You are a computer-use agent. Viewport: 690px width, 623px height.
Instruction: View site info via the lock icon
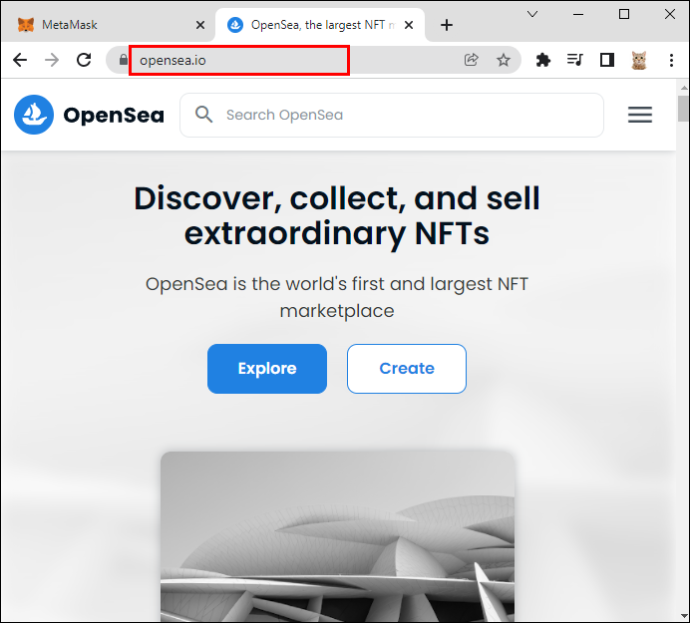(123, 60)
